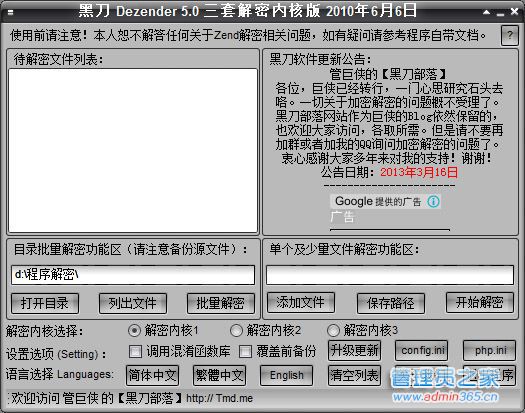The height and width of the screenshot is (413, 525).
Task: Open the title bar system menu icon
Action: (10, 12)
